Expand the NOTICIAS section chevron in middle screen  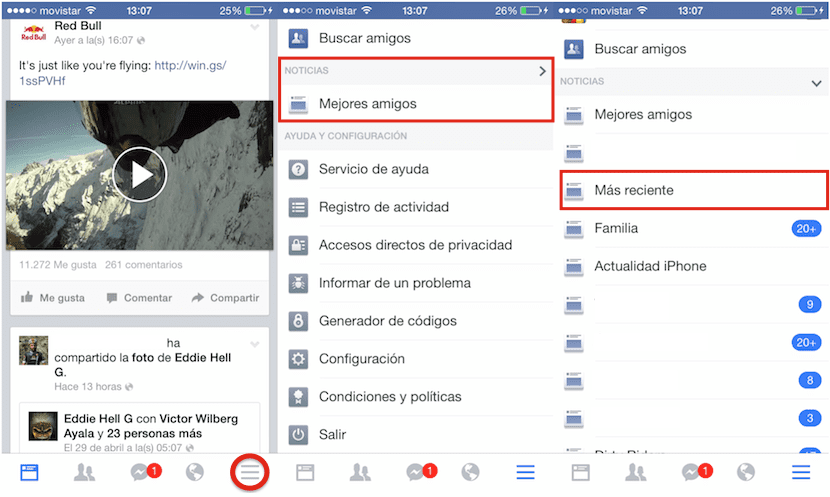[542, 71]
